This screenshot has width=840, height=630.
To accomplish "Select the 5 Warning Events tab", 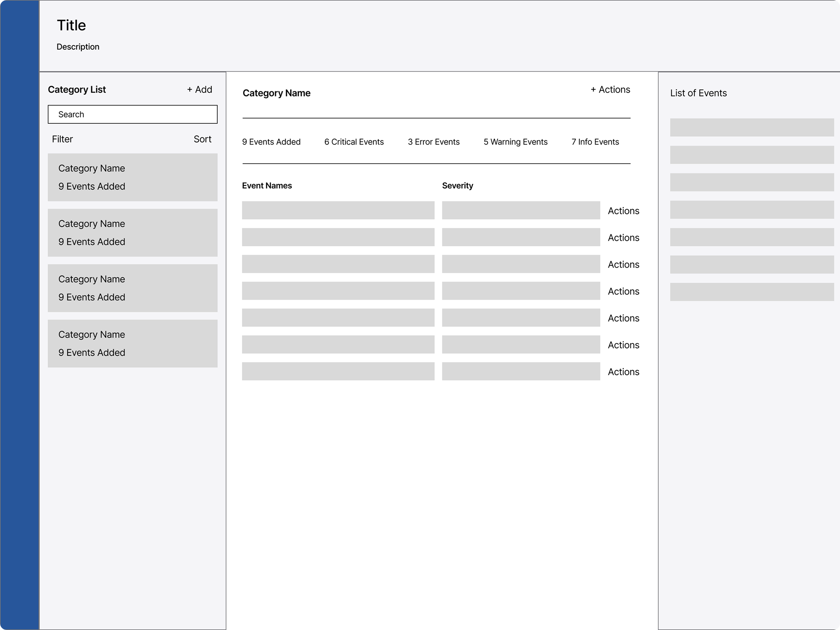I will 515,142.
